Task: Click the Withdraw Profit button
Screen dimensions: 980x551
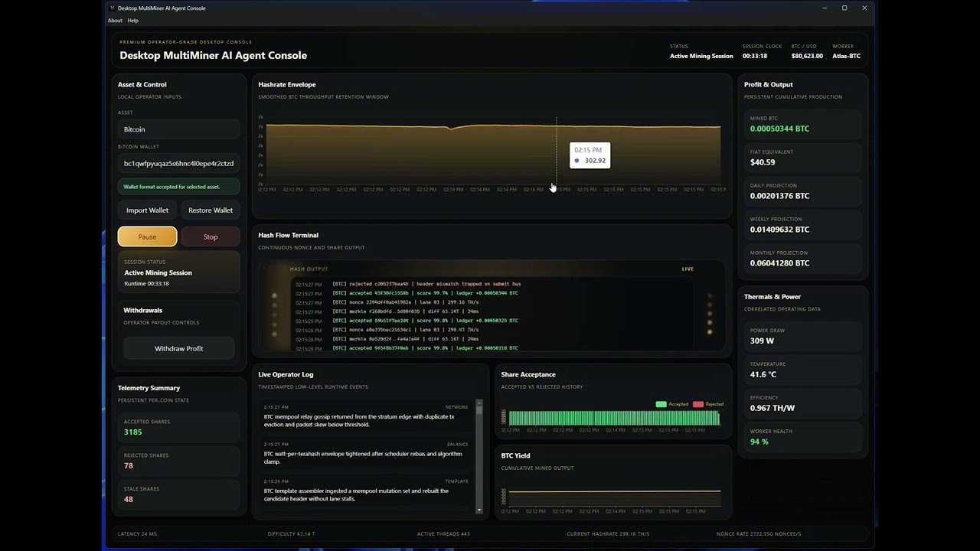Action: [178, 348]
